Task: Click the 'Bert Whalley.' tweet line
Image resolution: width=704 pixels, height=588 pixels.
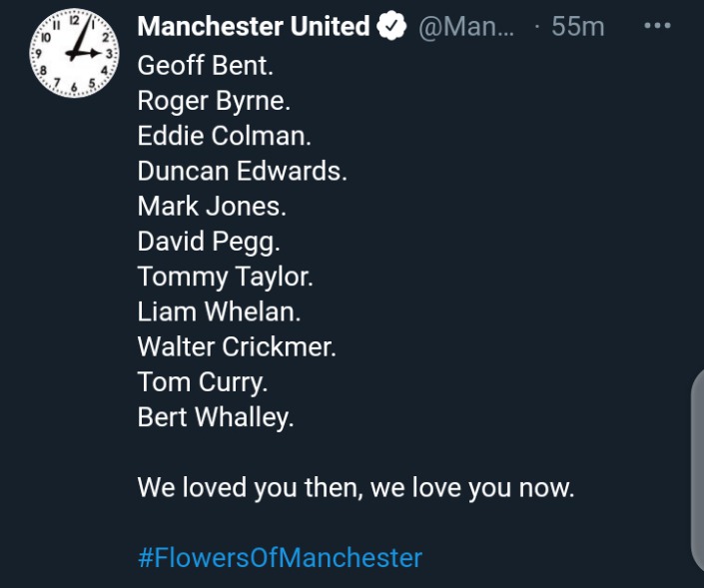Action: coord(216,418)
